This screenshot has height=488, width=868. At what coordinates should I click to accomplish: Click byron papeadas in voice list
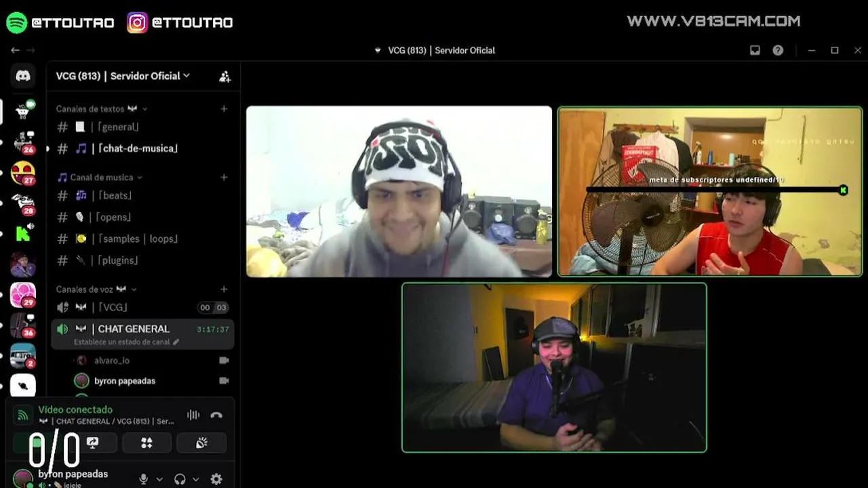[x=125, y=381]
